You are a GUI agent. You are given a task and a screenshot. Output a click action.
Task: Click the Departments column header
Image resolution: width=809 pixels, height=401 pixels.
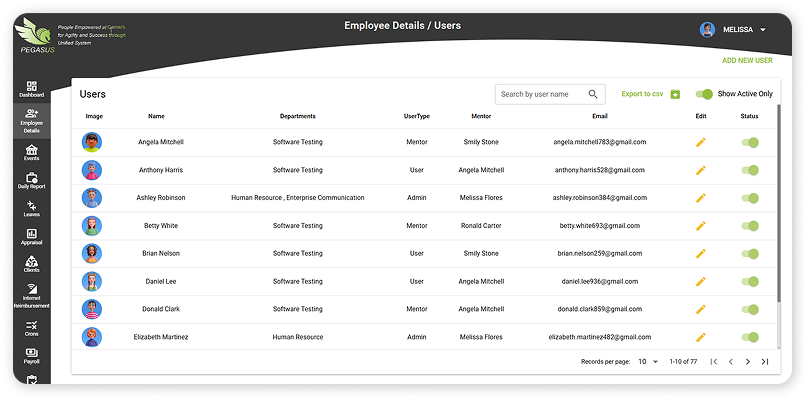[298, 116]
